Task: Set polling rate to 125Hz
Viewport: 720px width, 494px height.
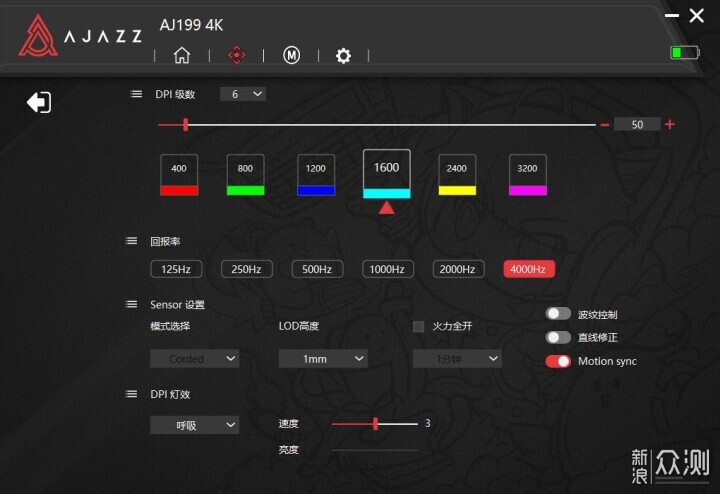Action: point(176,269)
